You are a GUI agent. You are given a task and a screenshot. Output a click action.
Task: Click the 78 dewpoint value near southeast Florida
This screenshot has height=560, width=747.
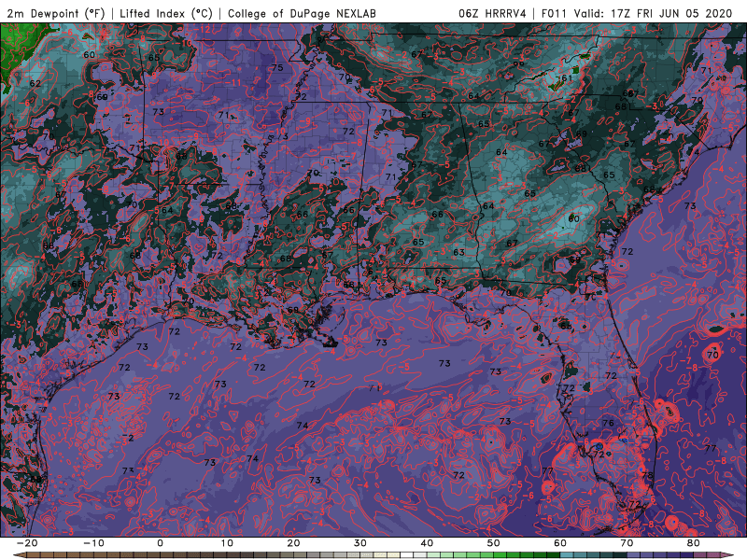(647, 475)
